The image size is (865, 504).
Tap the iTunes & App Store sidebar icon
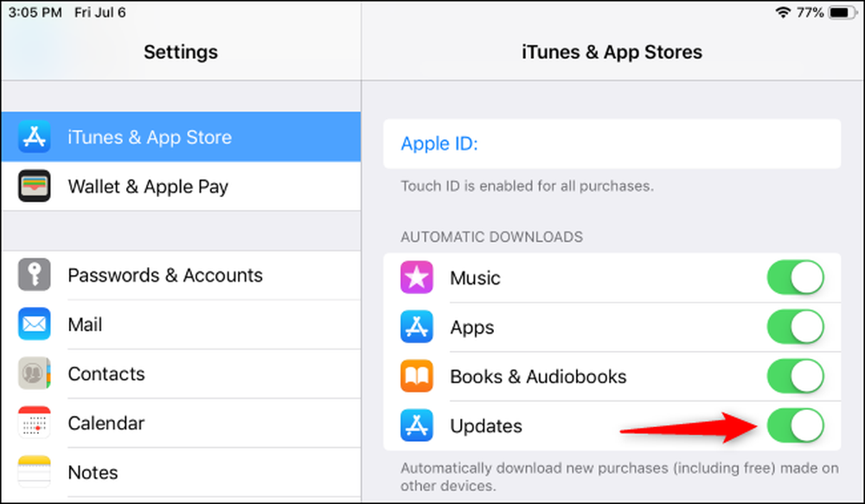35,137
